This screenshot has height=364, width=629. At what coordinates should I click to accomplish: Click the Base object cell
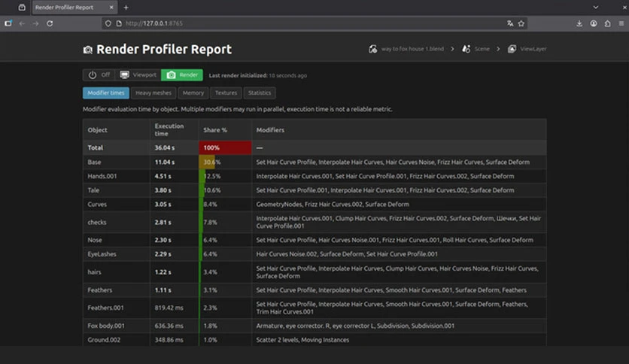click(117, 162)
